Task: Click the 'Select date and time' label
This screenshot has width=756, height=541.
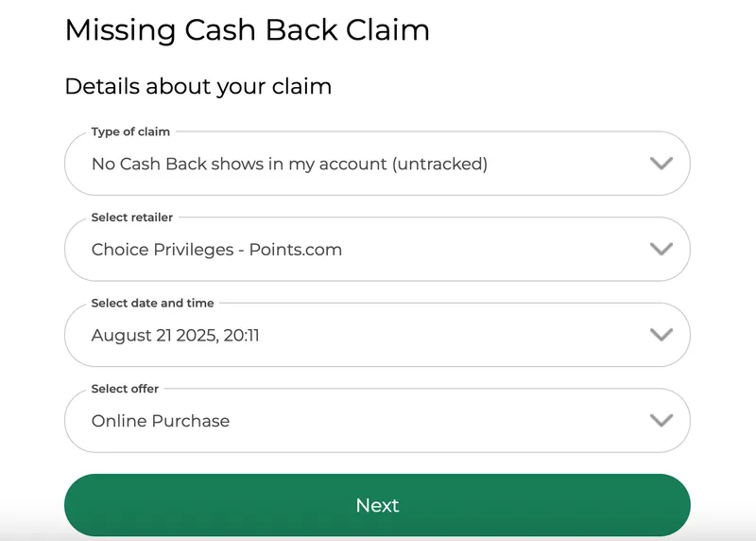Action: (x=152, y=303)
